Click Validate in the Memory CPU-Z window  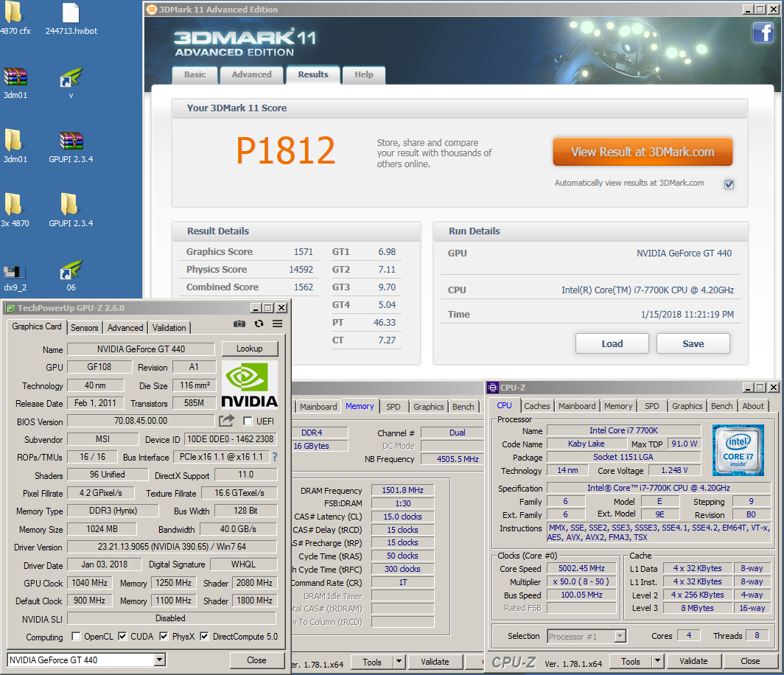[x=435, y=662]
